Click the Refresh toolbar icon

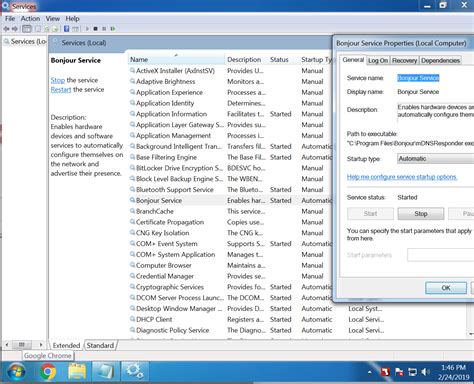tap(47, 29)
